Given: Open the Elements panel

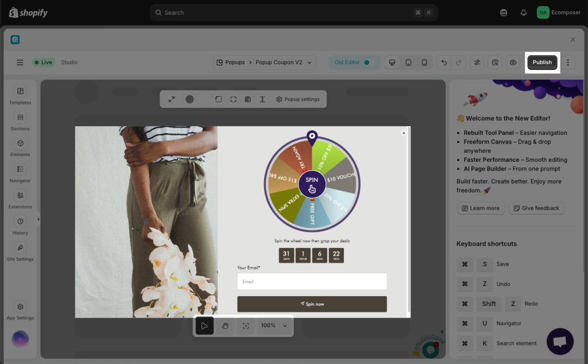Looking at the screenshot, I should tap(20, 147).
